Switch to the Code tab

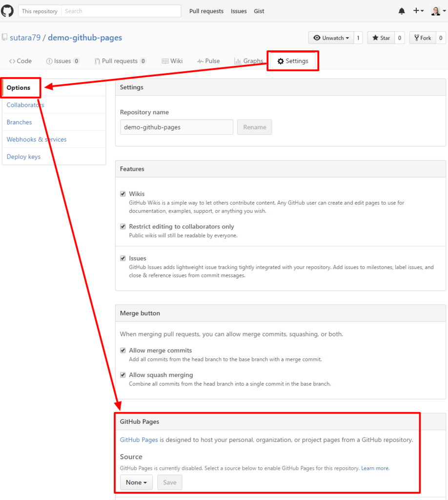20,61
